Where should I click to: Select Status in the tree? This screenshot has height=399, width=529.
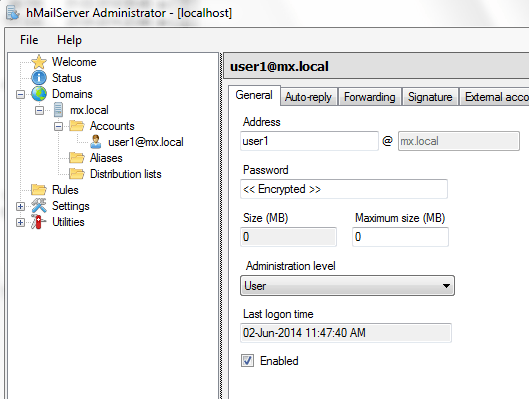click(x=67, y=78)
